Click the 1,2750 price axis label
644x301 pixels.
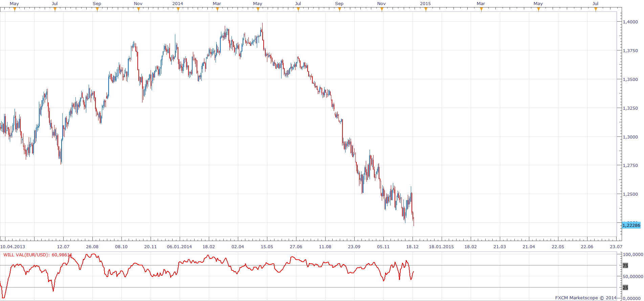coord(630,165)
